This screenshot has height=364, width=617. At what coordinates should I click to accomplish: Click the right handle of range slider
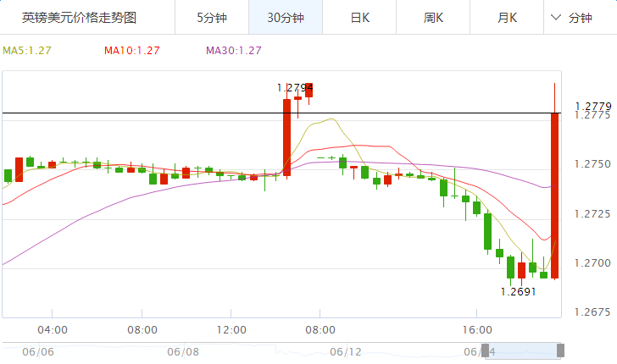(x=560, y=350)
